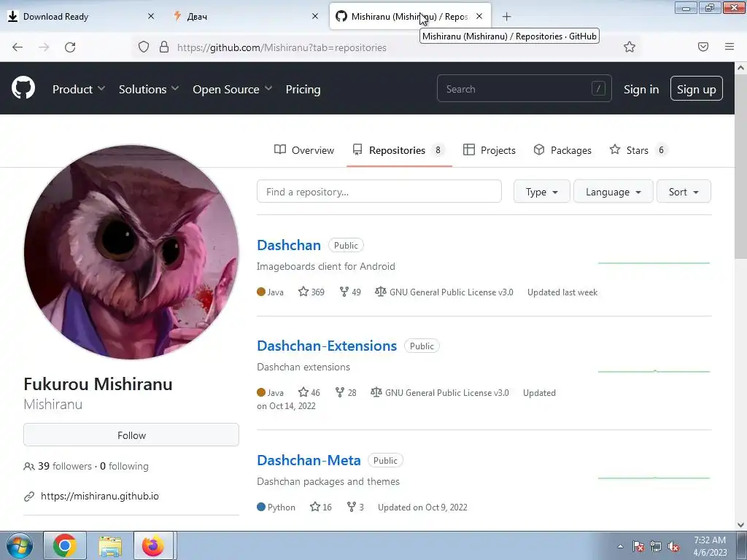Close the Mishiranu GitHub tab
747x560 pixels.
(479, 16)
